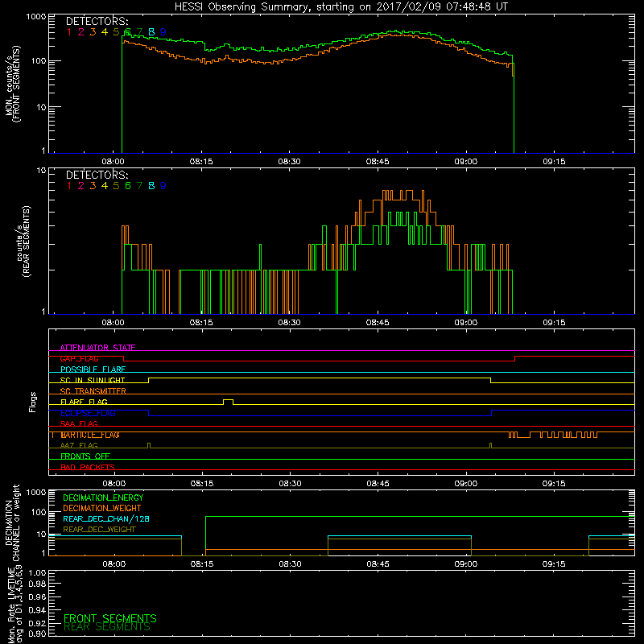Select the ECLIPSE_FLAG label
644x644 pixels.
click(88, 413)
